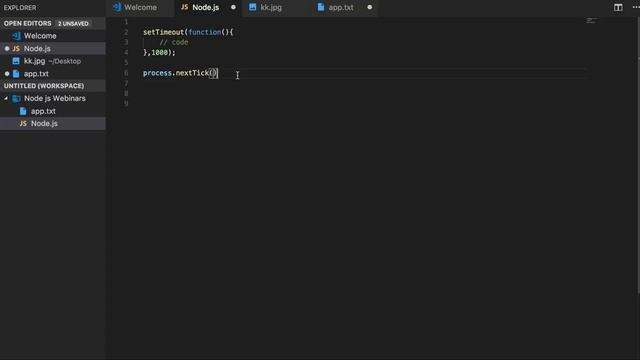This screenshot has height=360, width=640.
Task: Click the JS icon on Node.js tab
Action: (x=184, y=7)
